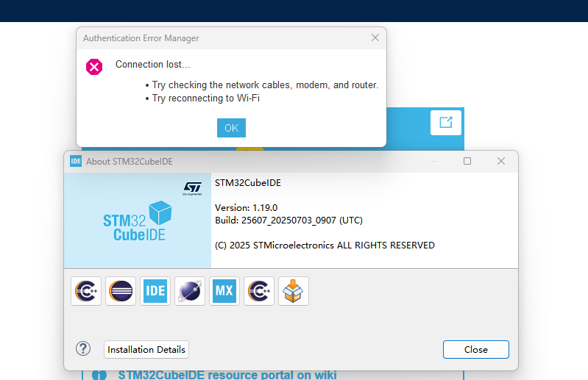Close the About STM32CubeIDE window with X
This screenshot has width=588, height=380.
pyautogui.click(x=501, y=161)
